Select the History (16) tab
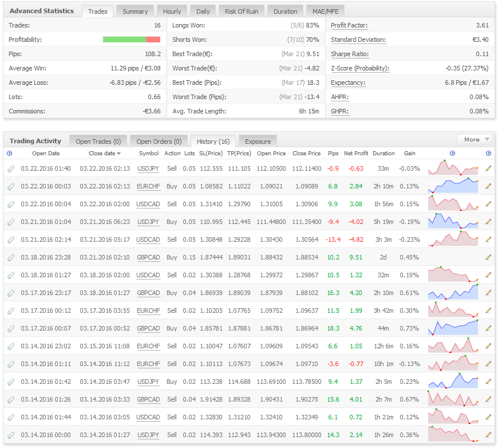Screen dimensions: 498x448 point(213,141)
